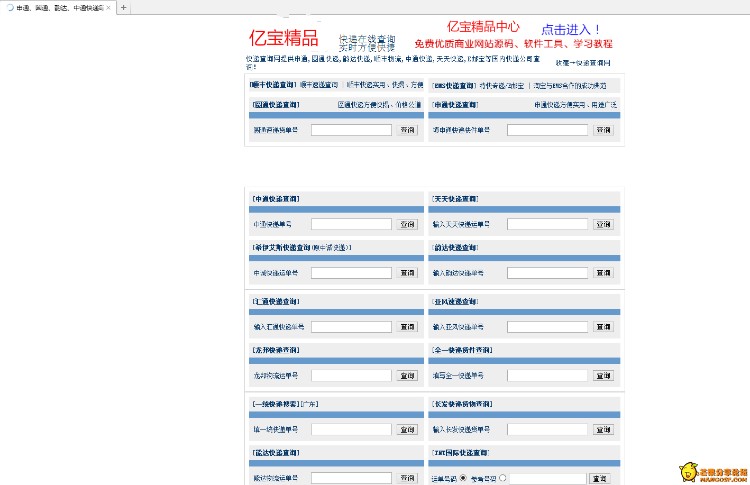Select the 参考号码 radio button for TNT
The height and width of the screenshot is (485, 750).
coord(502,478)
